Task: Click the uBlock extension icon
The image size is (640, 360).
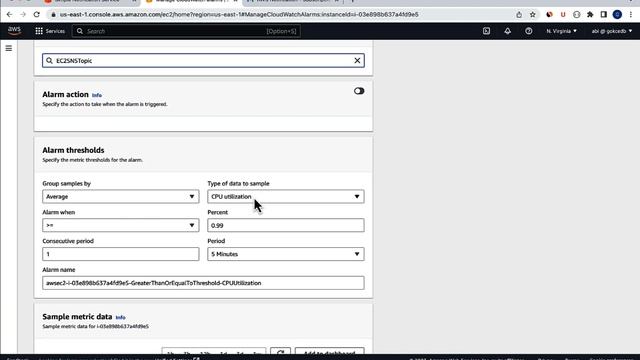Action: 563,14
